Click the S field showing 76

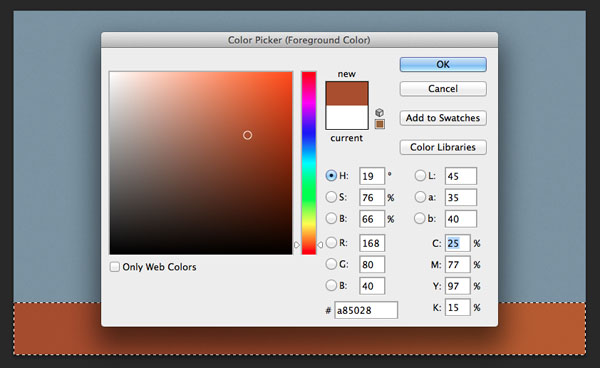[x=372, y=197]
